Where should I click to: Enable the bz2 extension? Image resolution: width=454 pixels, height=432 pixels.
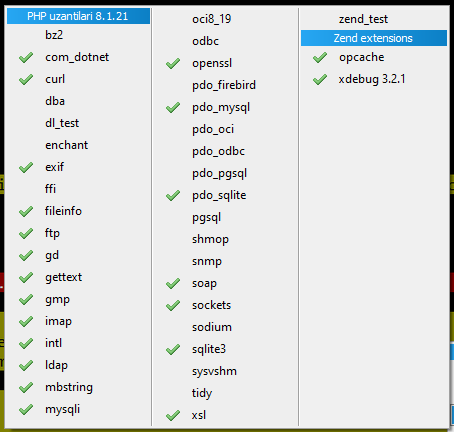(78, 35)
